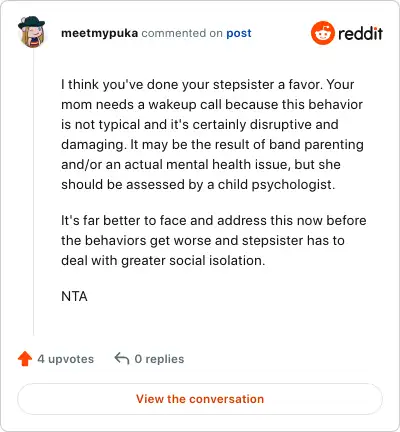
Task: Open the meetmypuka username profile
Action: coord(99,33)
